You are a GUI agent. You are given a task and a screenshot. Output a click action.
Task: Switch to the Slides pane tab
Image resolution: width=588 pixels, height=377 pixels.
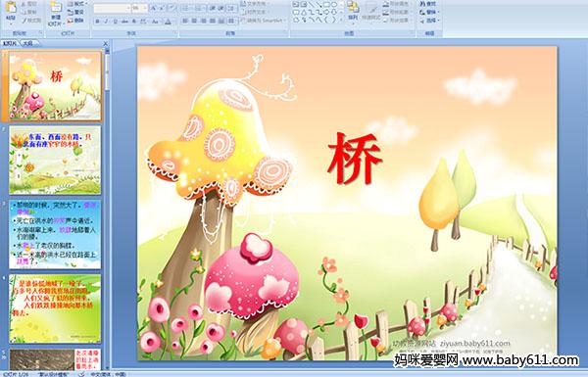10,43
